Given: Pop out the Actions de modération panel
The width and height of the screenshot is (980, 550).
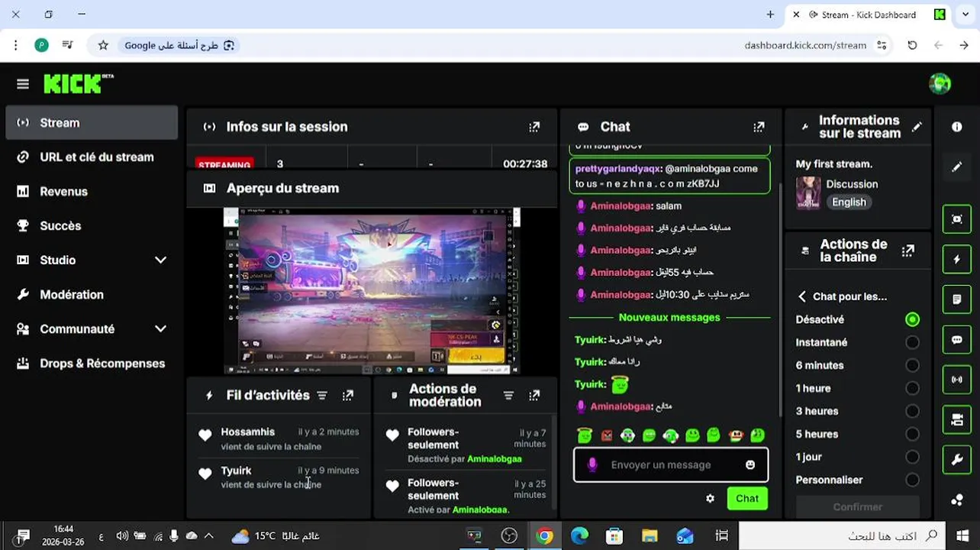Looking at the screenshot, I should [x=534, y=395].
